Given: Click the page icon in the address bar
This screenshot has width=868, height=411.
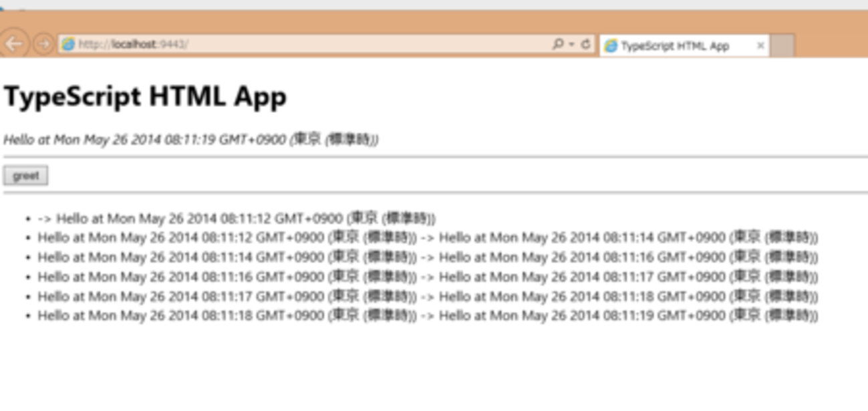Looking at the screenshot, I should point(67,45).
